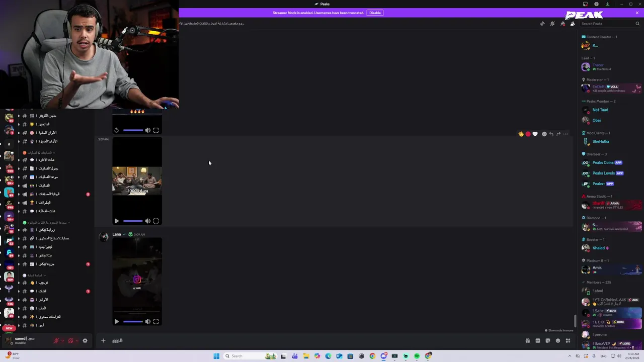Add the red circle quick reaction
644x362 pixels.
click(x=528, y=134)
